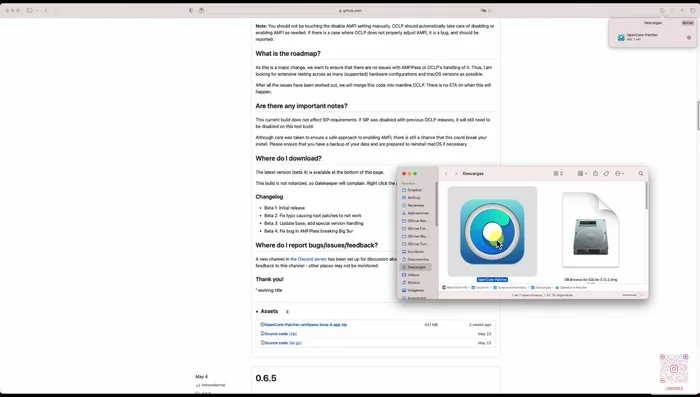Select Imágenes in Finder sidebar
This screenshot has height=397, width=700.
pyautogui.click(x=415, y=290)
